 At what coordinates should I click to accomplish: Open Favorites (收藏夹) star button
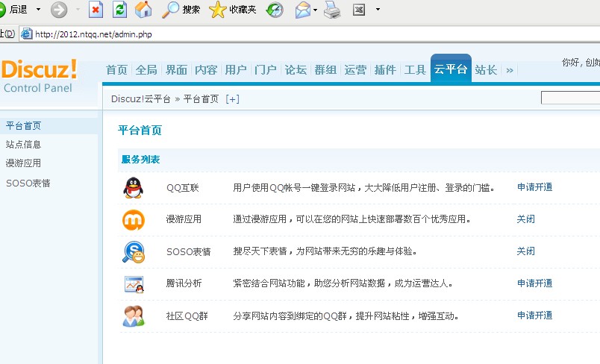(233, 10)
